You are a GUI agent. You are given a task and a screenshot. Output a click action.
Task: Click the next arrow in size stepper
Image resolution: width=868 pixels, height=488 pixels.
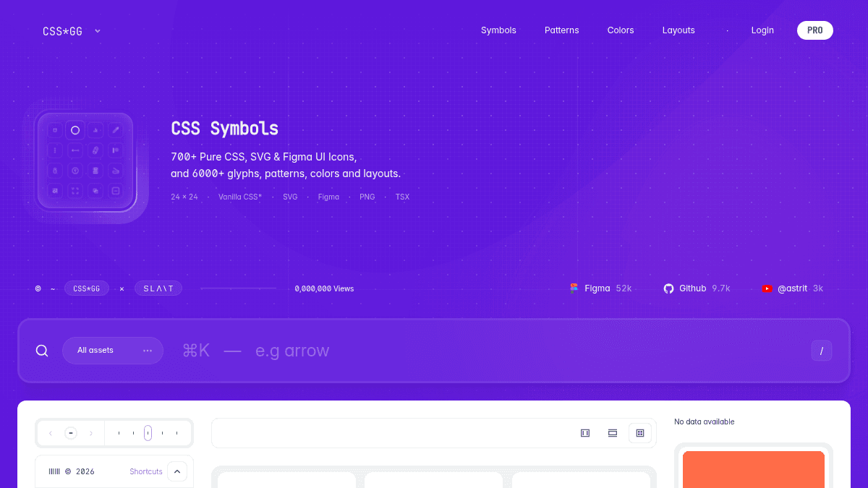(x=90, y=433)
